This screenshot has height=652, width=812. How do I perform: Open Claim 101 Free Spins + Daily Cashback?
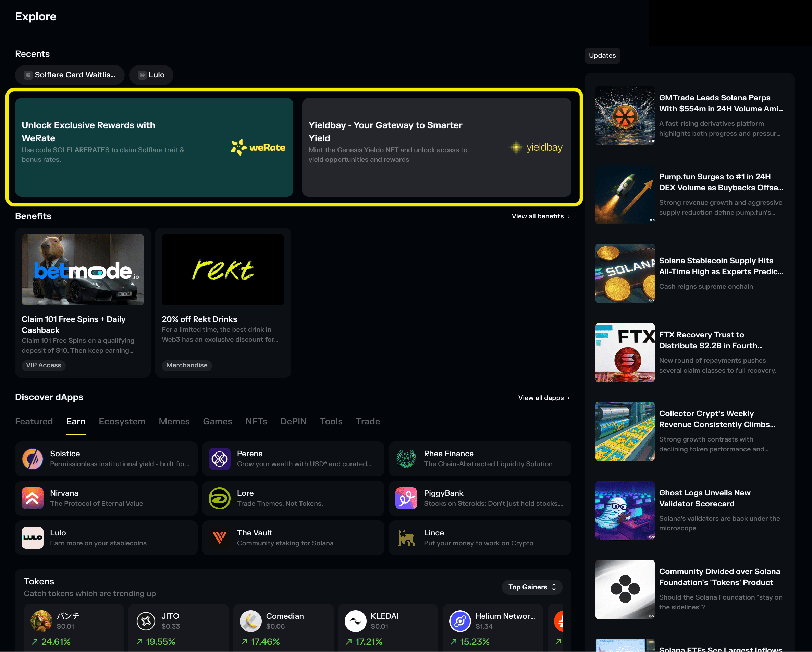pos(73,325)
